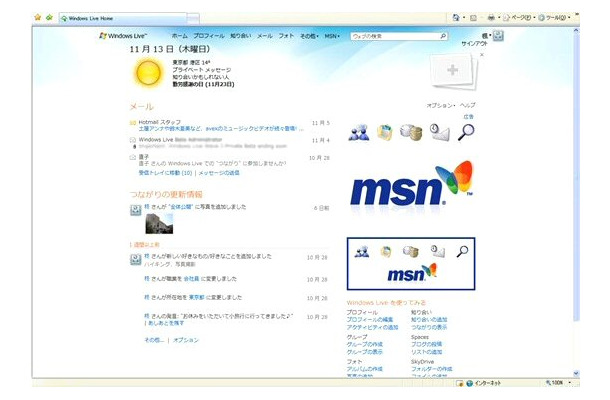This screenshot has height=400, width=610.
Task: Open the メール menu item
Action: [265, 36]
